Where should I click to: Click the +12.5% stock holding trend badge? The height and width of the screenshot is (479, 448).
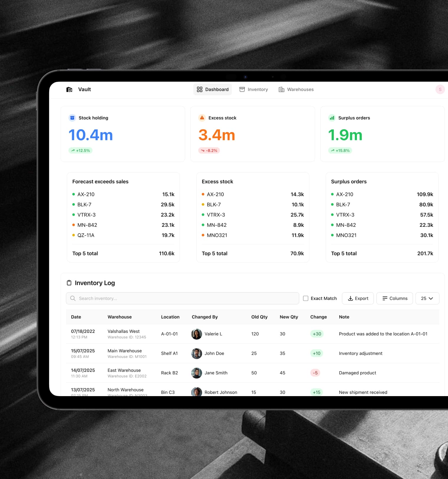[80, 150]
